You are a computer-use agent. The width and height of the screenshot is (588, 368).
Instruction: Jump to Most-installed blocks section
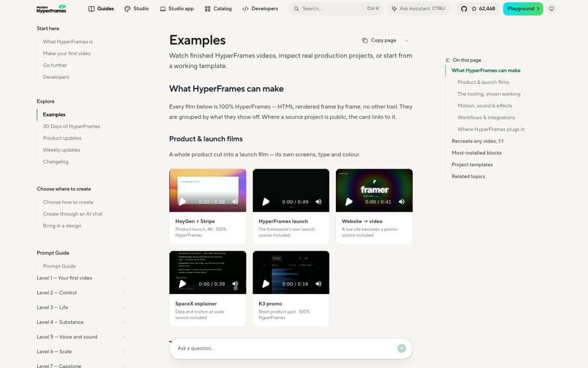(x=476, y=153)
